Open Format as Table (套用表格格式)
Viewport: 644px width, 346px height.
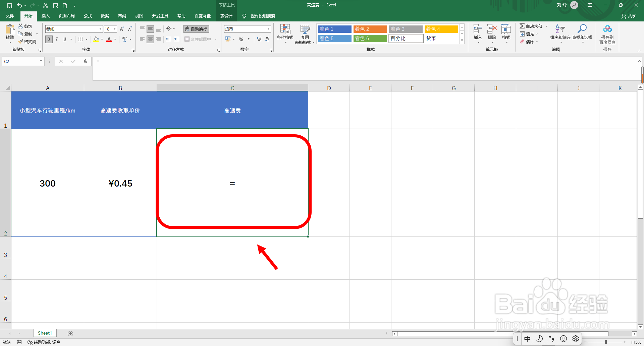pyautogui.click(x=305, y=34)
